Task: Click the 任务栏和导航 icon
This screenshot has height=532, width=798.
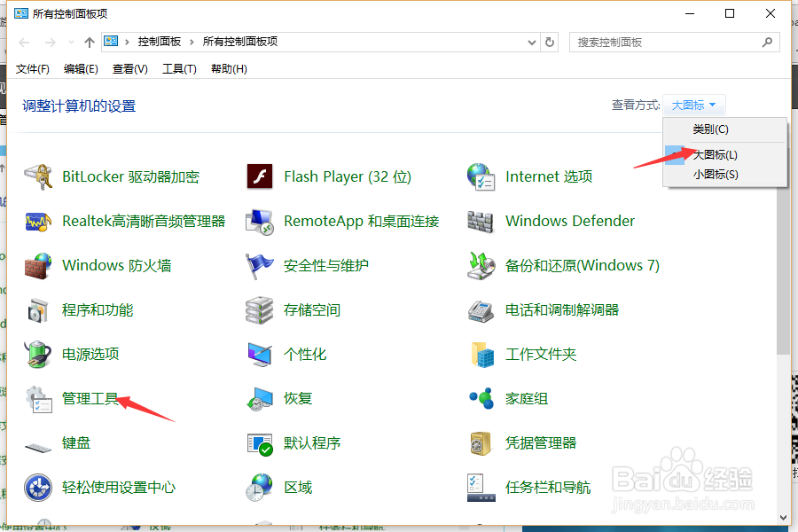Action: click(481, 488)
